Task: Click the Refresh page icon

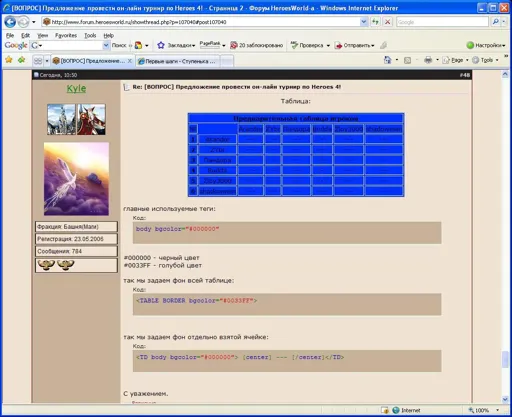Action: (x=375, y=22)
